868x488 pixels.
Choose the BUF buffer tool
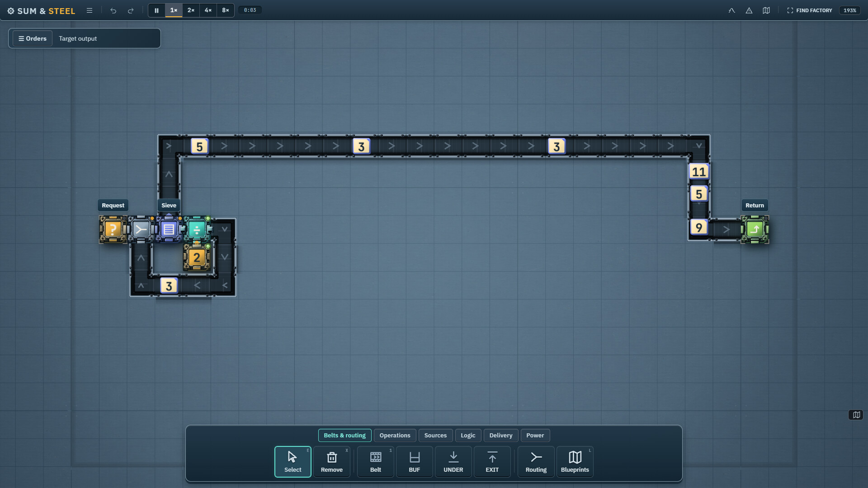click(415, 461)
